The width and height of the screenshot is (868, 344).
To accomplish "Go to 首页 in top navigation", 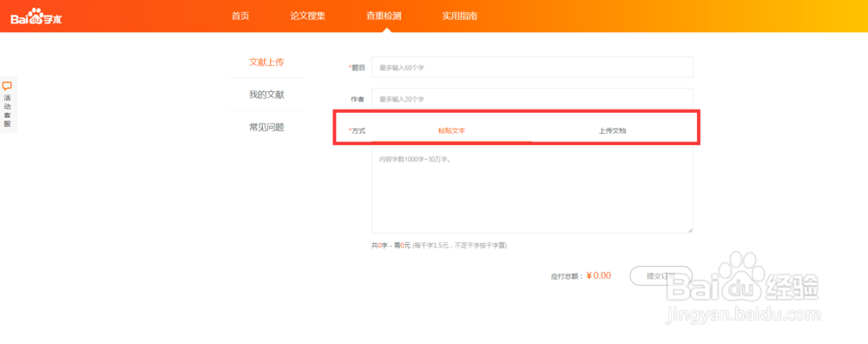I will point(240,16).
